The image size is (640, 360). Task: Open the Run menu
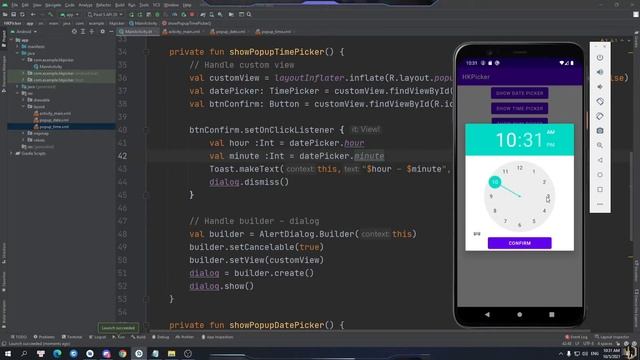click(132, 5)
